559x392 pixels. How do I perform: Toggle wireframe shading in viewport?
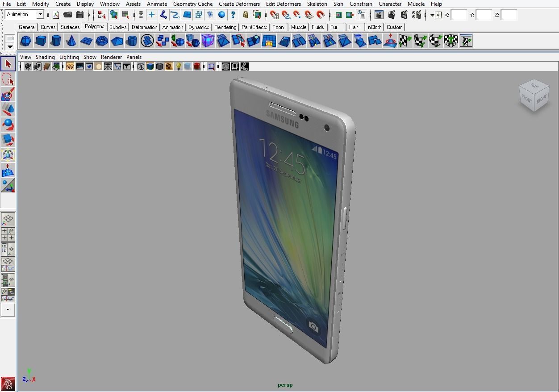coord(141,67)
